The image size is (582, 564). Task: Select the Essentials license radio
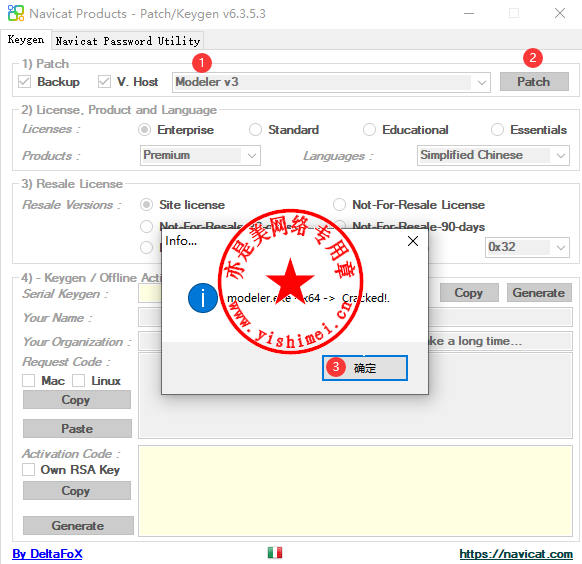(x=497, y=130)
